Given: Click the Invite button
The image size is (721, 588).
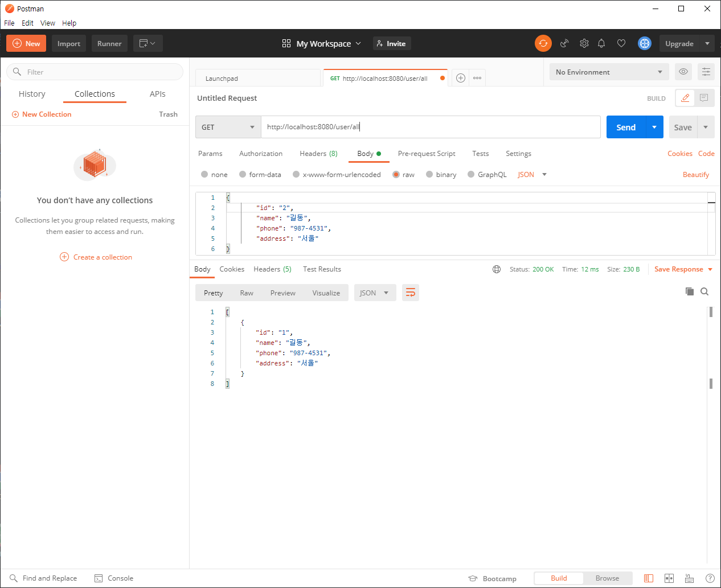Looking at the screenshot, I should click(392, 43).
